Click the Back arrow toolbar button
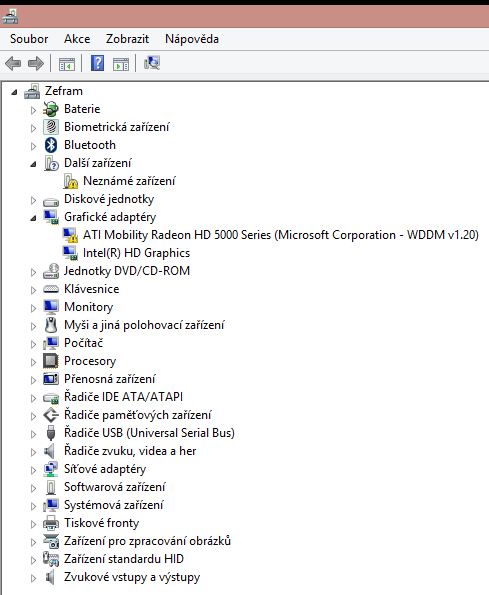489x595 pixels. pos(13,63)
